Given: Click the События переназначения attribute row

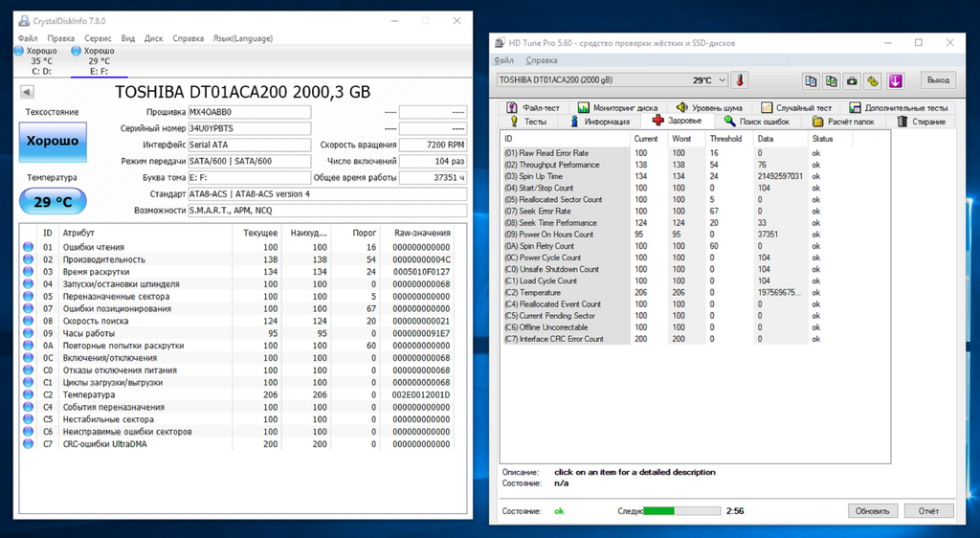Looking at the screenshot, I should 236,407.
